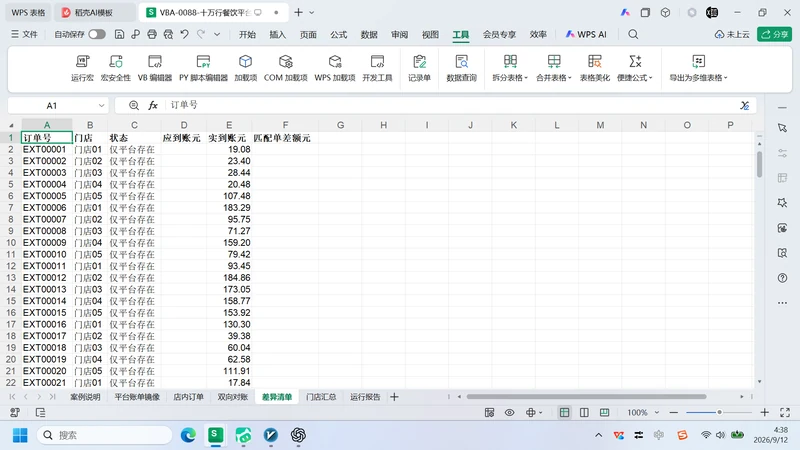Click the print icon in quick toolbar
800x450 pixels.
pyautogui.click(x=152, y=34)
